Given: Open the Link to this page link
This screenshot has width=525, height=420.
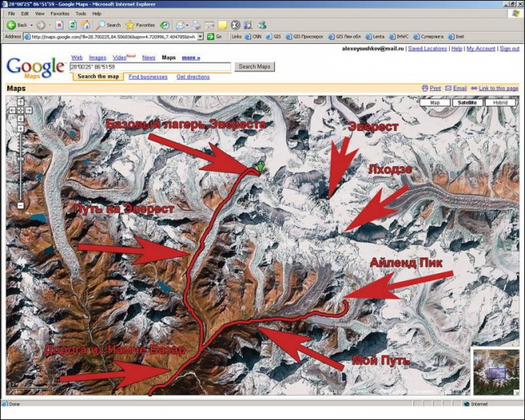Looking at the screenshot, I should tap(498, 88).
